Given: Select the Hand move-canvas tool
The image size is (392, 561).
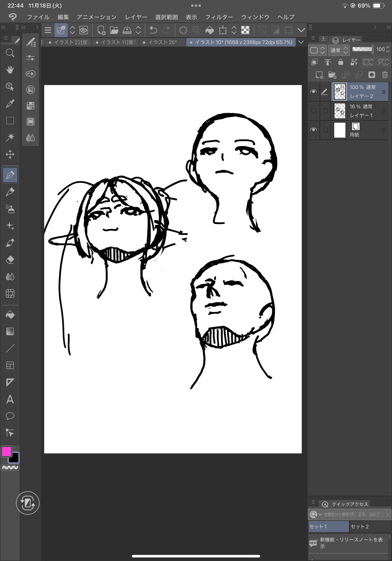Looking at the screenshot, I should click(10, 70).
